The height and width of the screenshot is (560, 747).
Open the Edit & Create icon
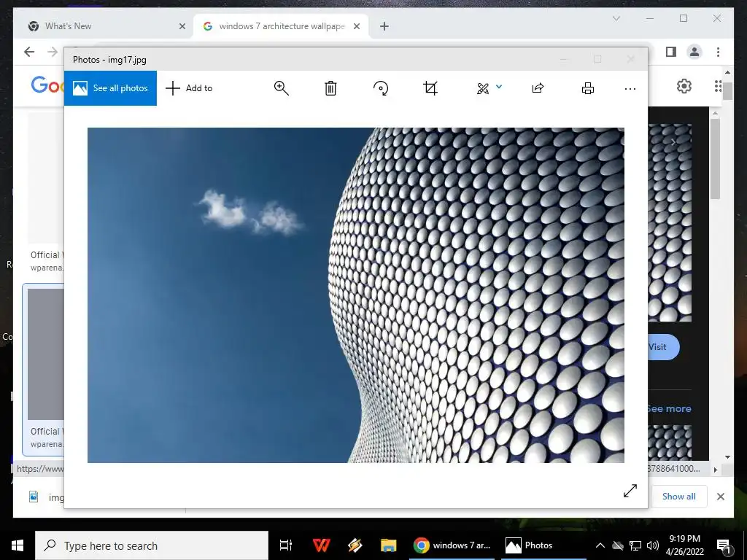483,88
